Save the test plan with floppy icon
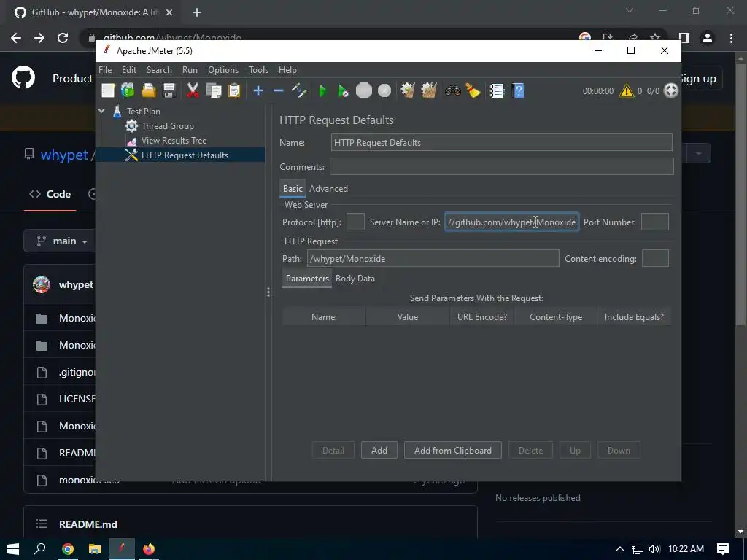 (169, 90)
